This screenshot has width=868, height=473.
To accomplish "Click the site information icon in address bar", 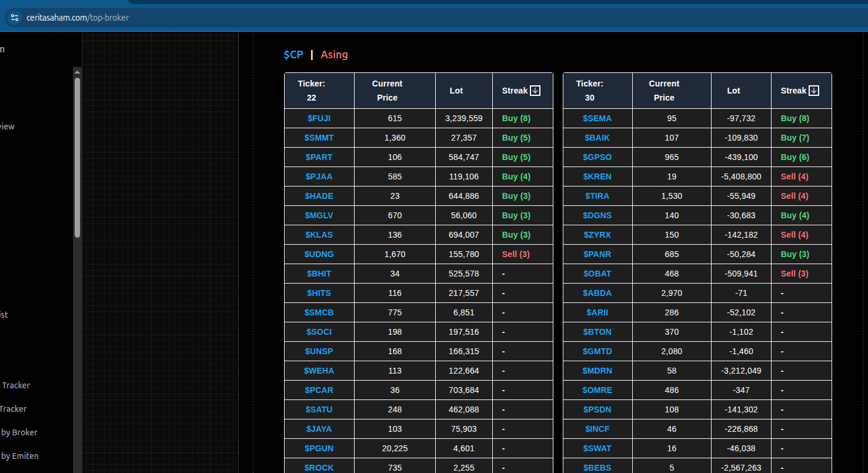I will (15, 18).
